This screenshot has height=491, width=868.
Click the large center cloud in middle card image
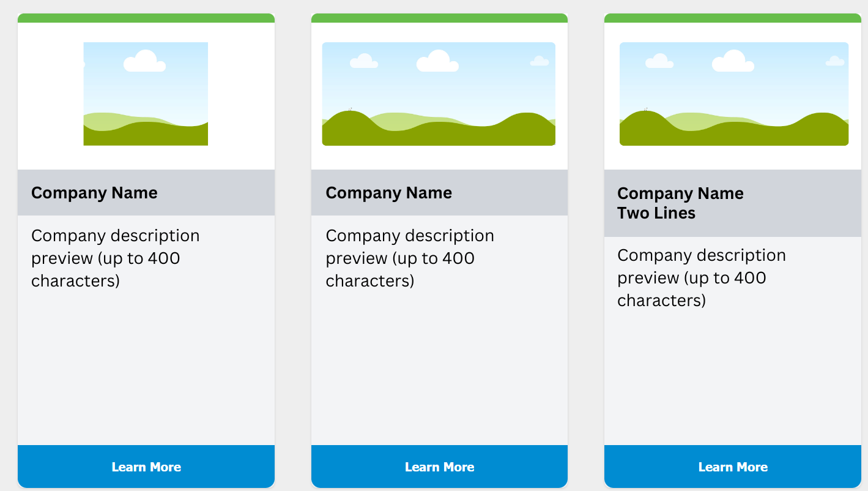point(437,62)
